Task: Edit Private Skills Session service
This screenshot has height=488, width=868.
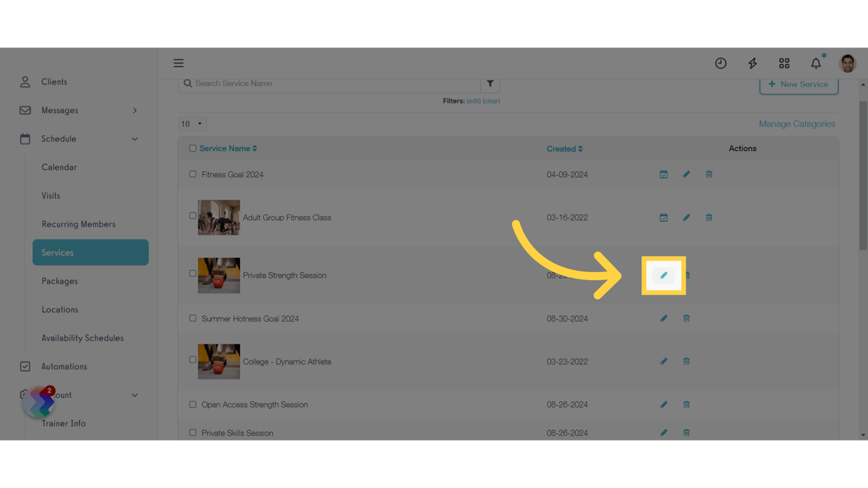Action: 663,433
